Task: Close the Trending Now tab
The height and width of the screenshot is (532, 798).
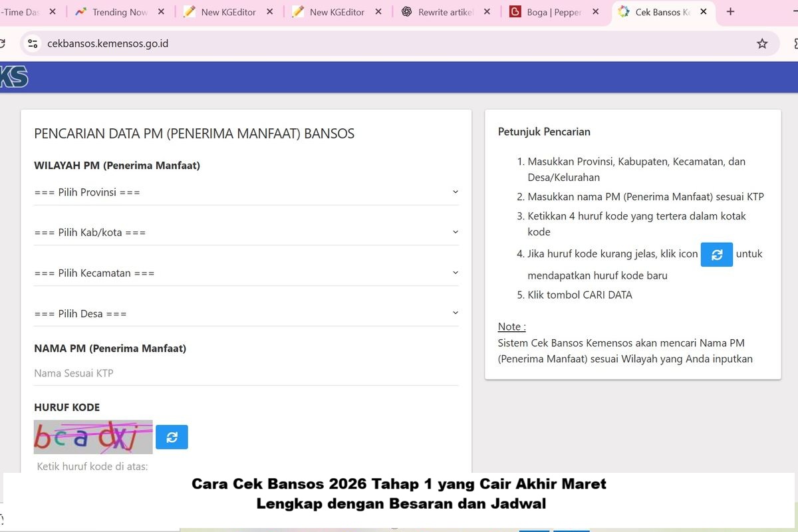Action: (162, 12)
